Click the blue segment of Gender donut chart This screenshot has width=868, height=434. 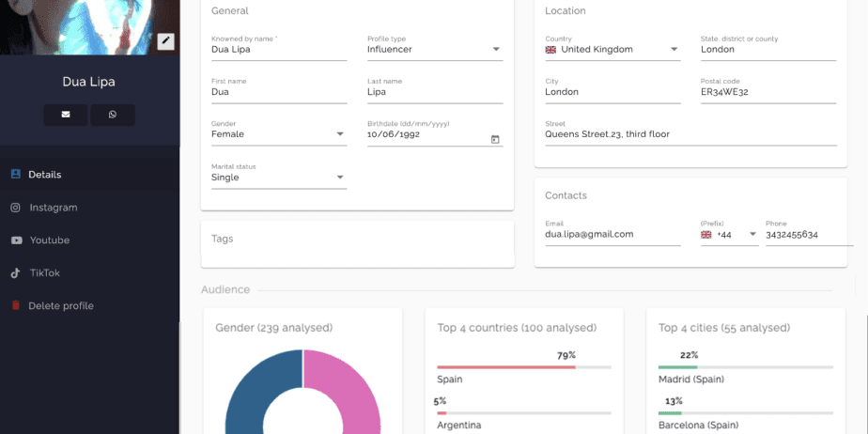click(249, 390)
